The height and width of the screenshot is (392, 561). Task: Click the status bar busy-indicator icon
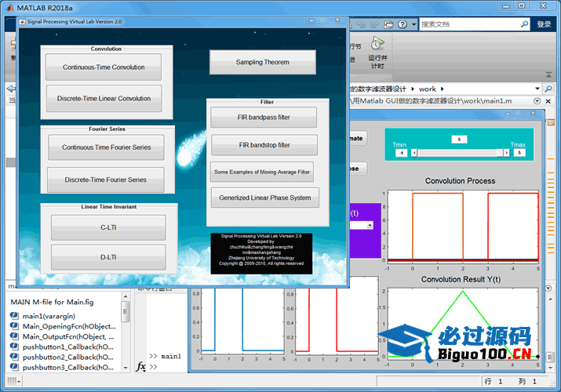13,381
